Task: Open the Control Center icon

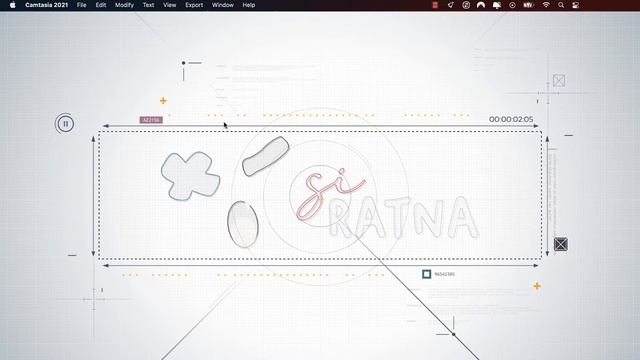Action: click(x=576, y=5)
